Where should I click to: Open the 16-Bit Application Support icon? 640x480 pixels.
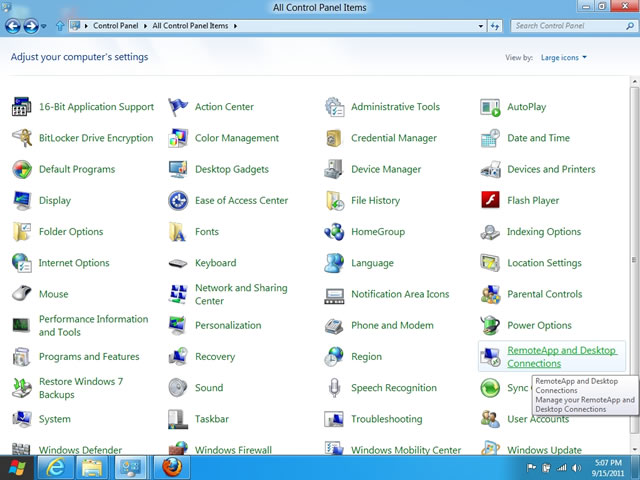coord(22,107)
